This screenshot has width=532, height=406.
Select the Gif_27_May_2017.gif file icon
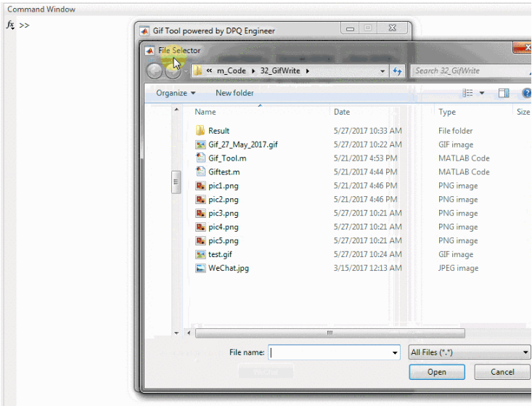200,145
